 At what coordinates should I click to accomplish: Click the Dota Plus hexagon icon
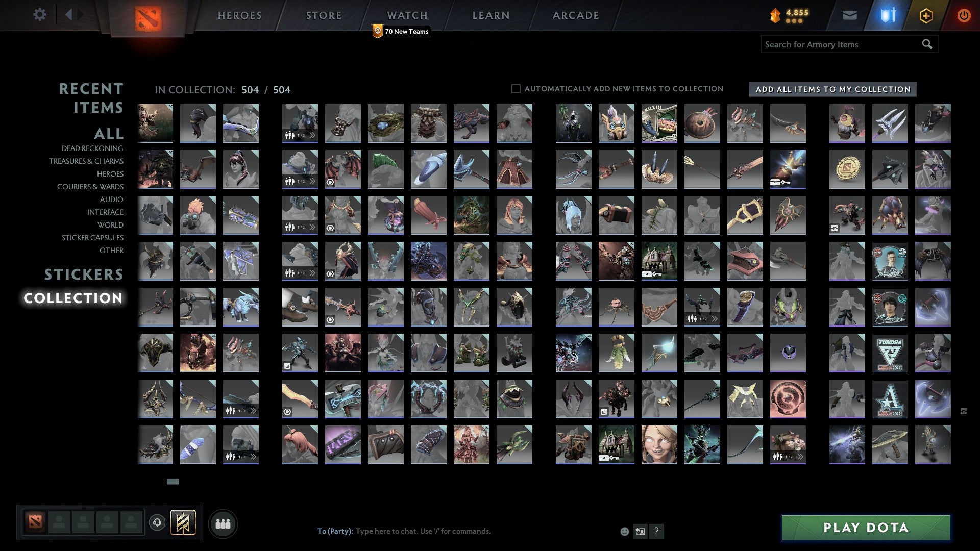[926, 15]
